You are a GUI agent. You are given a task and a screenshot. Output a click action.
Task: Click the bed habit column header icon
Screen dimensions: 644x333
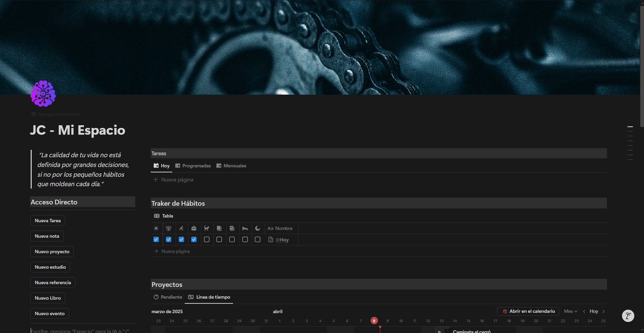245,228
